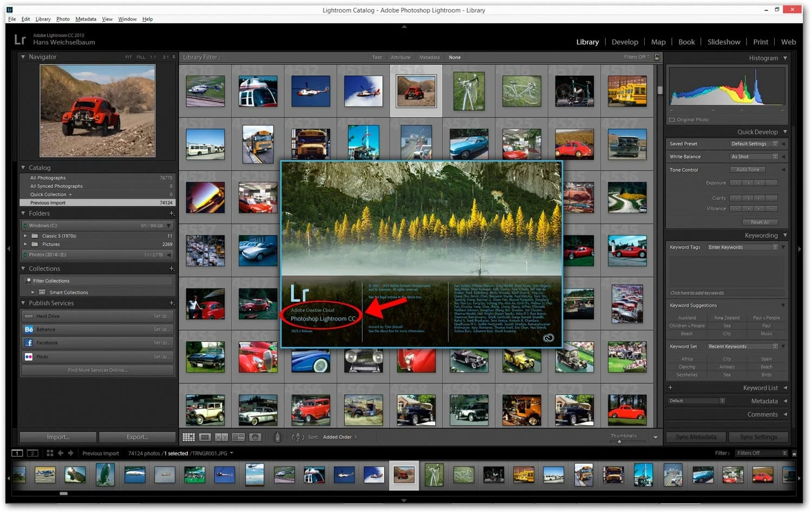This screenshot has width=812, height=513.
Task: Open People face view in the toolbar
Action: tap(255, 437)
